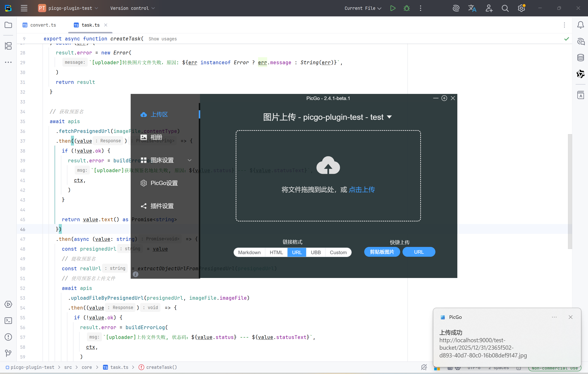Click the 点击上传 link
The image size is (588, 374).
[362, 189]
